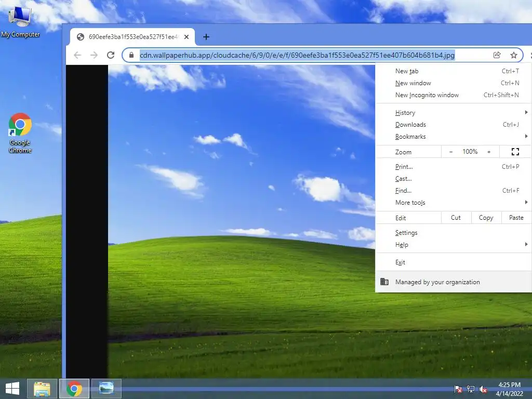This screenshot has width=532, height=399.
Task: Choose New window from menu
Action: click(453, 83)
